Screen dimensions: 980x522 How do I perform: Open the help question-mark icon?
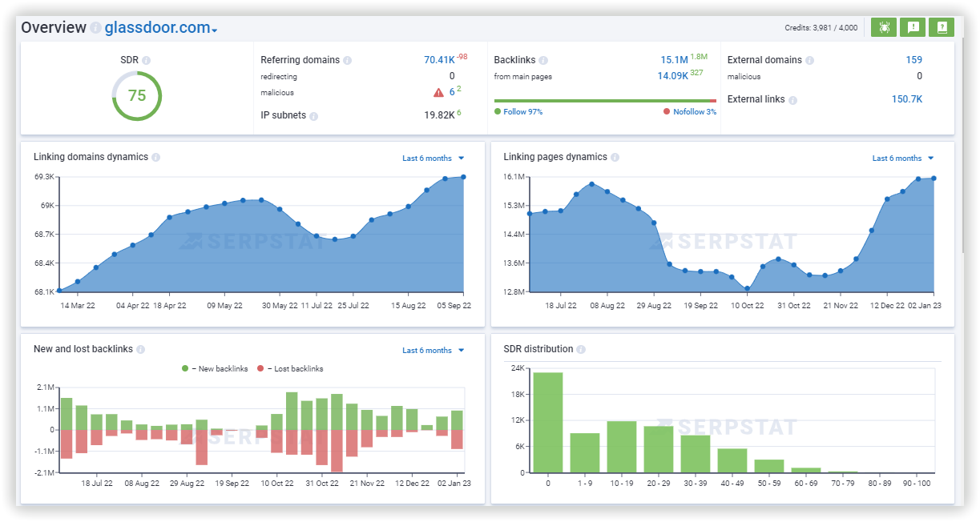point(942,26)
